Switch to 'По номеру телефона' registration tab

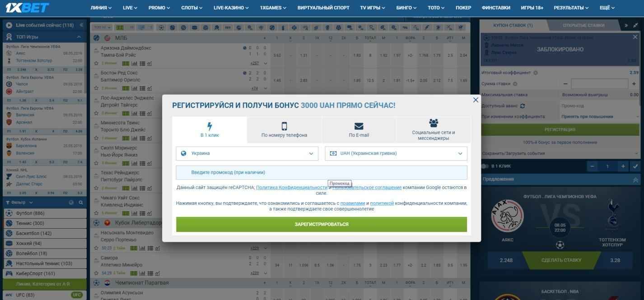284,130
